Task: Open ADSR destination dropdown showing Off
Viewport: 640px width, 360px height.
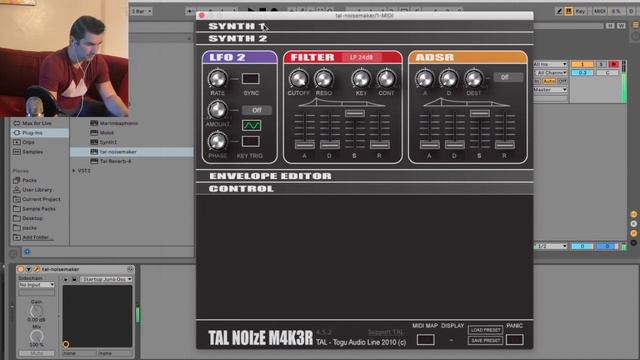Action: [x=508, y=77]
